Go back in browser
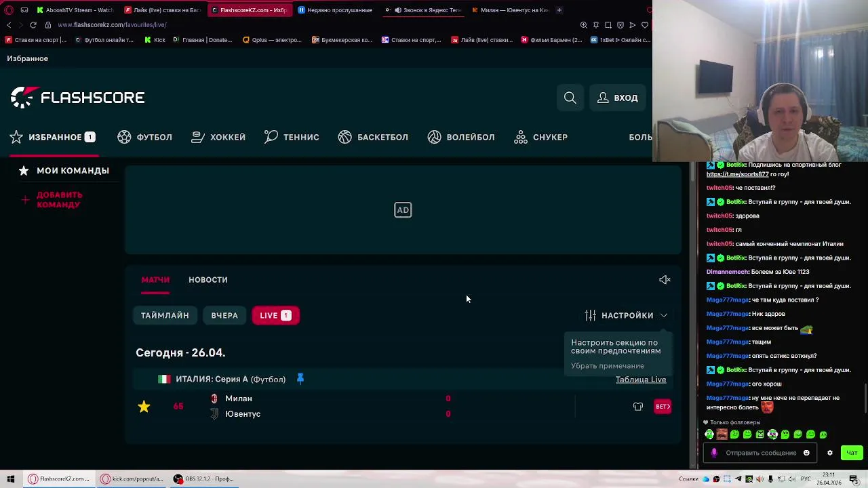868x488 pixels. [x=9, y=25]
